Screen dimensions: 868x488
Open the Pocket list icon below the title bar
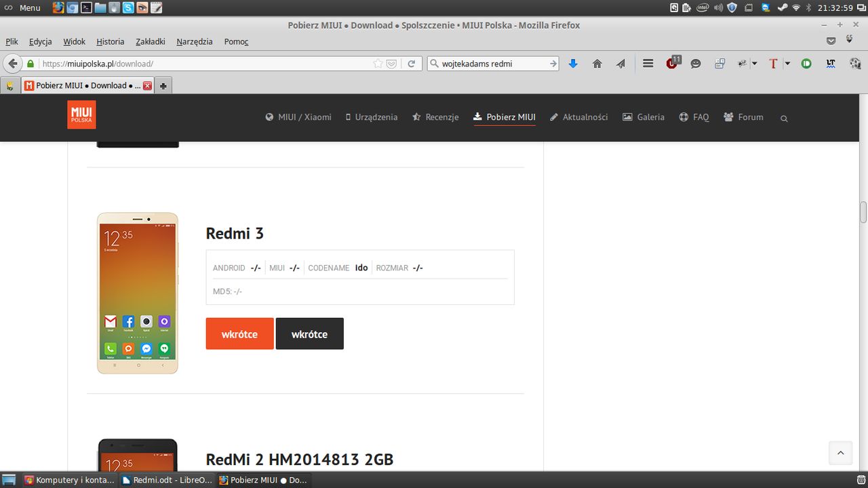tap(831, 41)
